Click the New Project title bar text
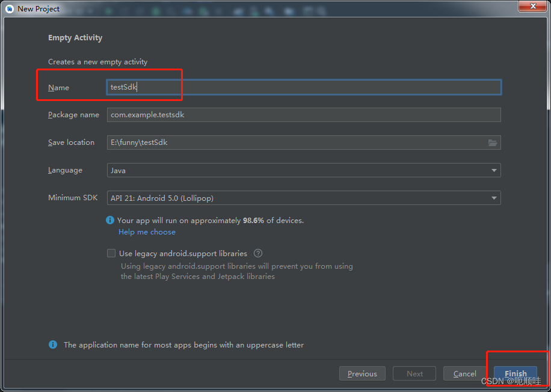 coord(38,8)
